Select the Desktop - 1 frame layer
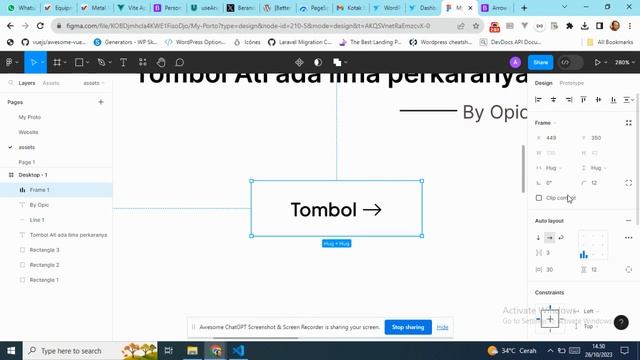This screenshot has width=640, height=360. (56, 175)
